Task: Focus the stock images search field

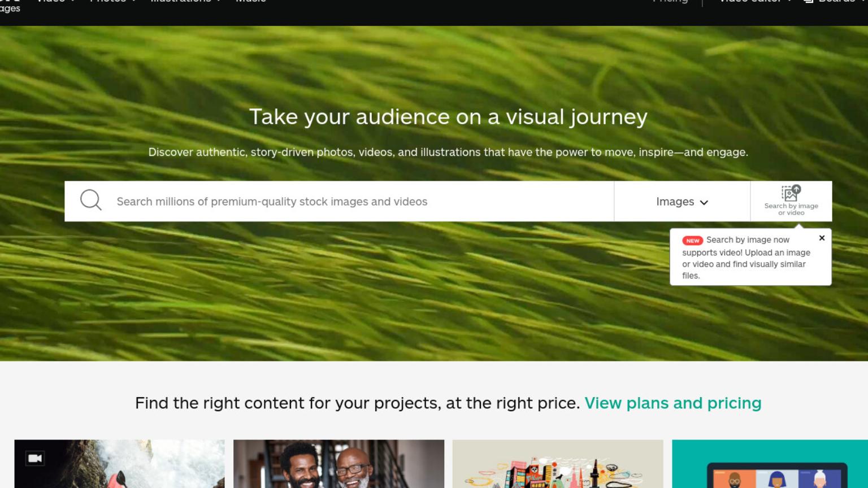Action: point(362,201)
